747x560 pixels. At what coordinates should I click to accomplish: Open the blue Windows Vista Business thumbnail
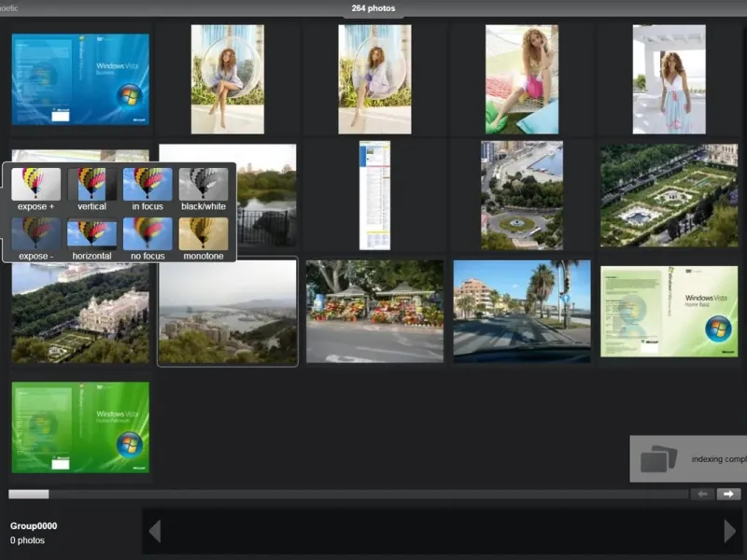point(80,79)
